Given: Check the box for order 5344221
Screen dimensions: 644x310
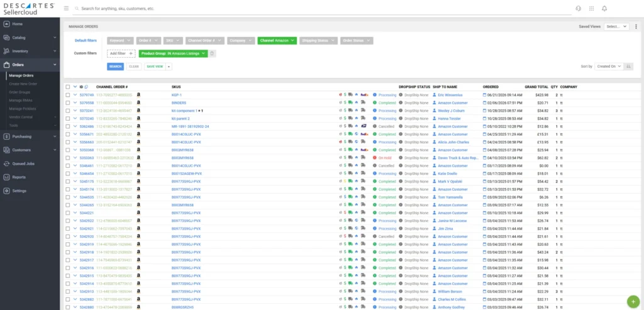Looking at the screenshot, I should (x=68, y=213).
